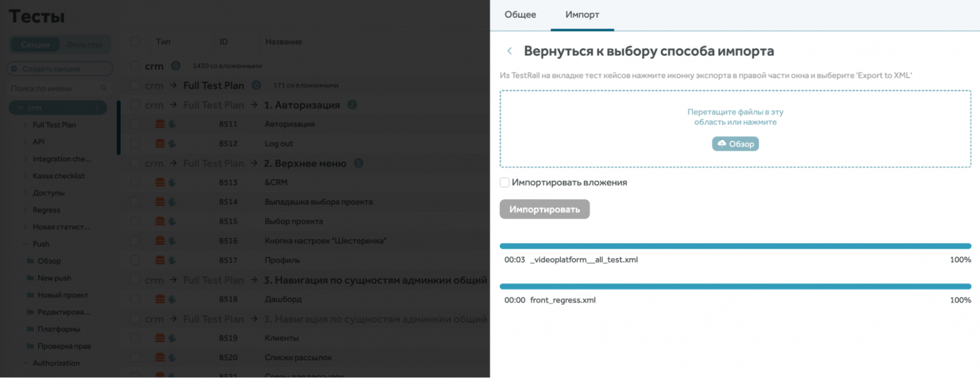Click the search magnifier icon in Поиск по имени

[104, 89]
